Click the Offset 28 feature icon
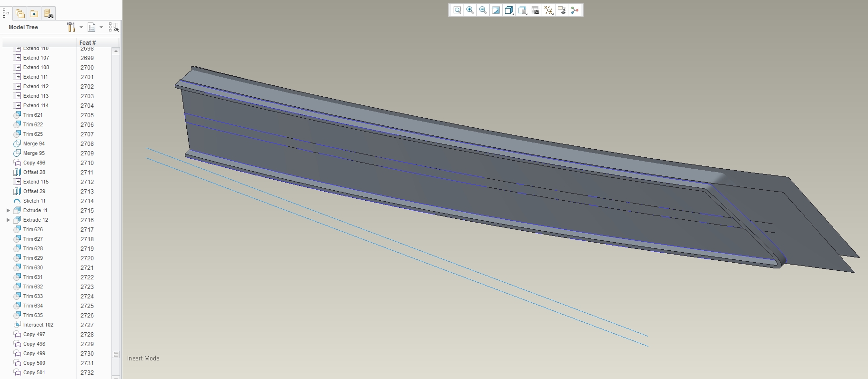The image size is (868, 379). tap(18, 172)
